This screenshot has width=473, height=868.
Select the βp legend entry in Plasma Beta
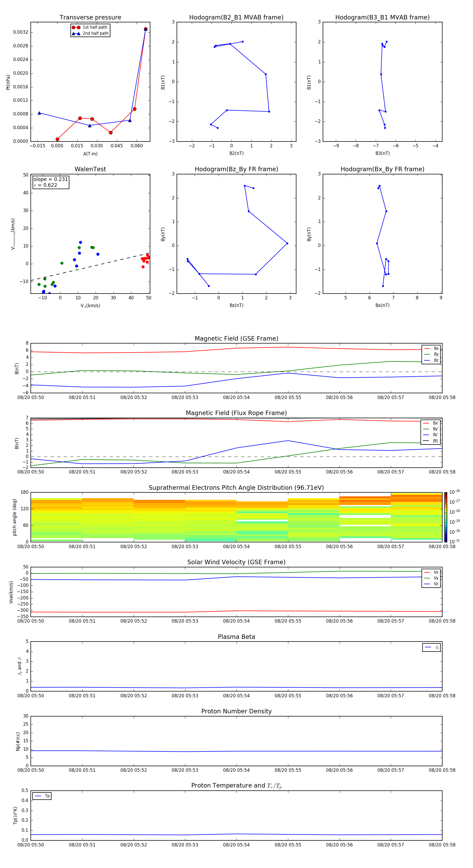pos(431,647)
